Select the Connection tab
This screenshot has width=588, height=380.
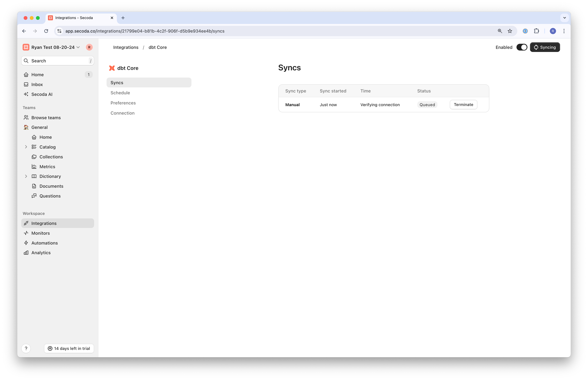point(122,113)
